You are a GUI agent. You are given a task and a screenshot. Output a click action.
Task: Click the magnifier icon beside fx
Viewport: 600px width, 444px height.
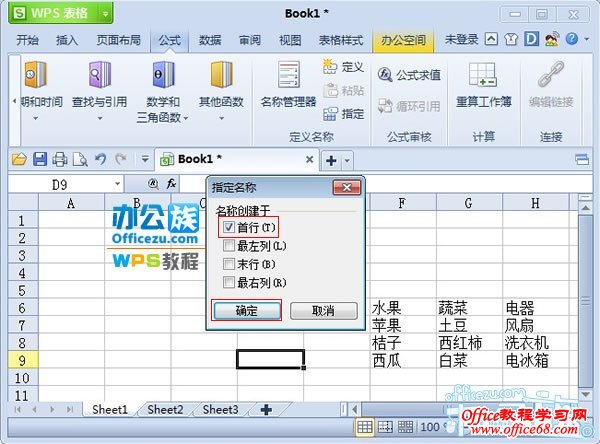pyautogui.click(x=153, y=184)
